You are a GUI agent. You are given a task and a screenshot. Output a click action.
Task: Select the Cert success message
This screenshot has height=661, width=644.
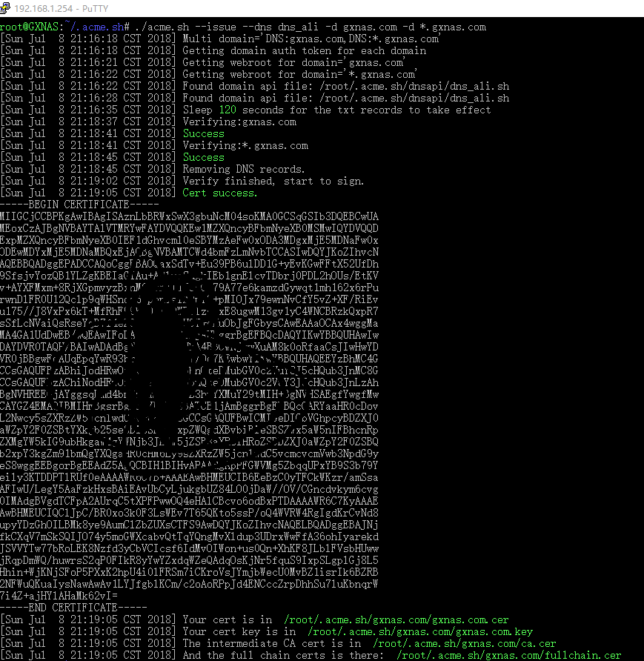[x=221, y=192]
